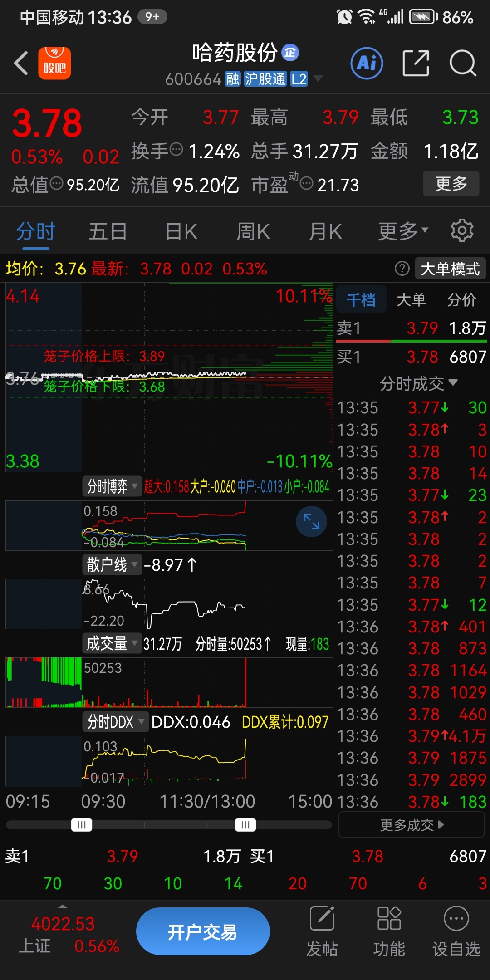This screenshot has width=490, height=980.
Task: Tap the 买1 3.78 row in order book
Action: pos(412,357)
